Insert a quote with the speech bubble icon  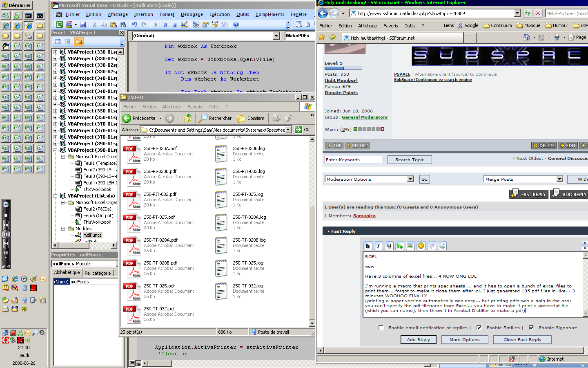pyautogui.click(x=432, y=246)
